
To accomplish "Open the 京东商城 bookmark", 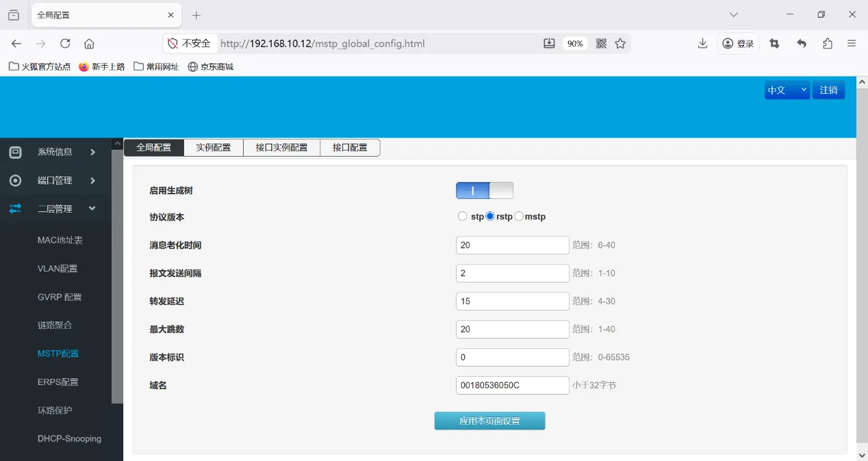I will click(211, 66).
